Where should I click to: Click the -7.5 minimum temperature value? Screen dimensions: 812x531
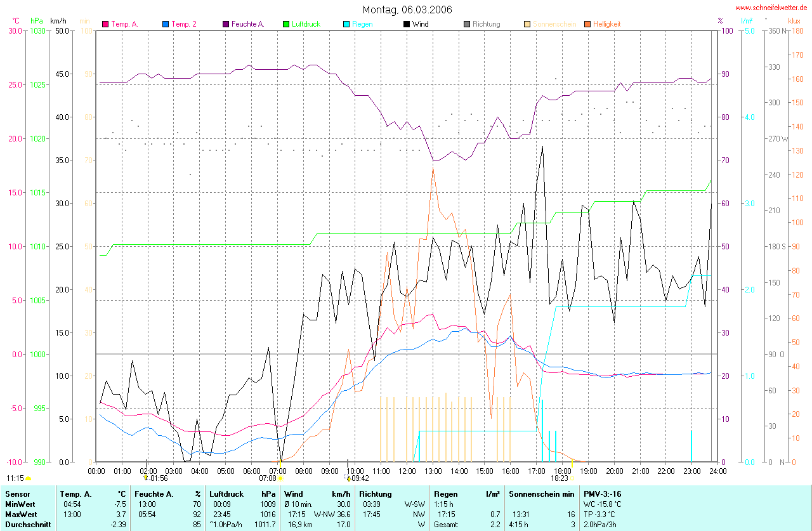click(119, 504)
